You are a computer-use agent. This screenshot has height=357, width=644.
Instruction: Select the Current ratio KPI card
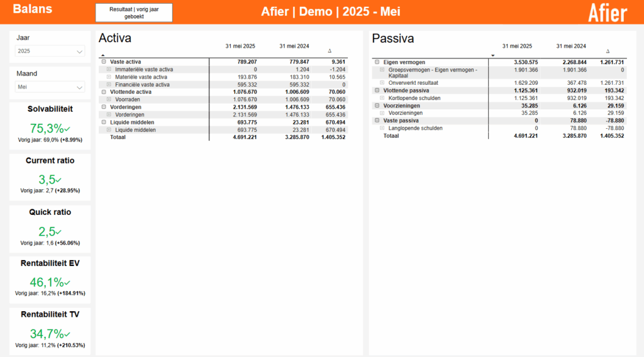pyautogui.click(x=50, y=177)
